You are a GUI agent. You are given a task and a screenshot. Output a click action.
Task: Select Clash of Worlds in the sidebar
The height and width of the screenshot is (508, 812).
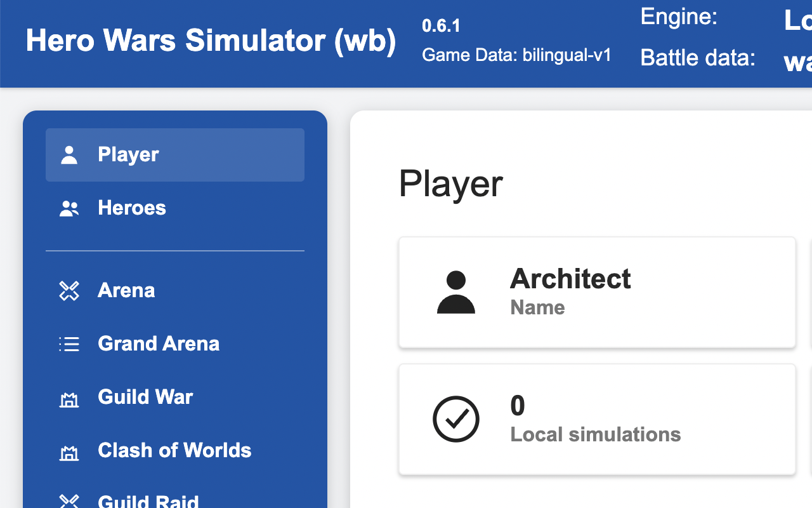(175, 451)
